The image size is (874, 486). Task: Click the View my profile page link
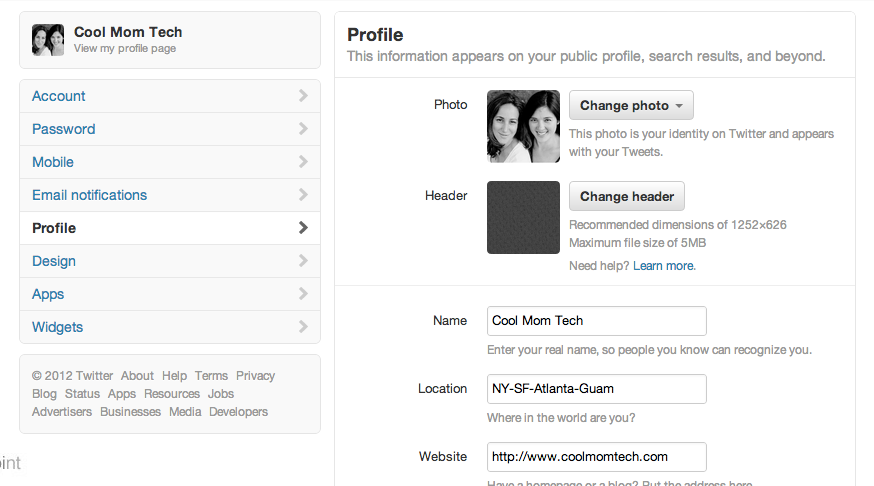point(125,48)
